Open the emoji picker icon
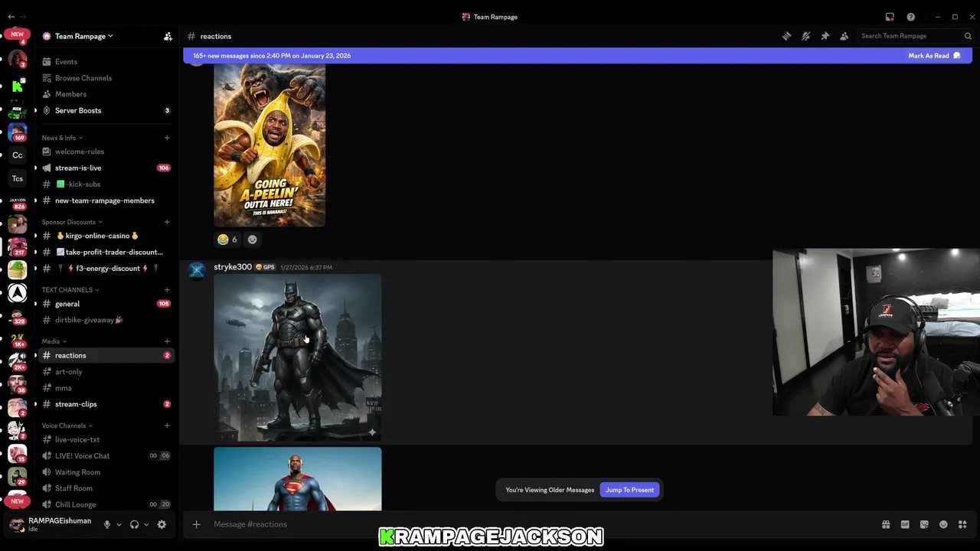 coord(943,524)
